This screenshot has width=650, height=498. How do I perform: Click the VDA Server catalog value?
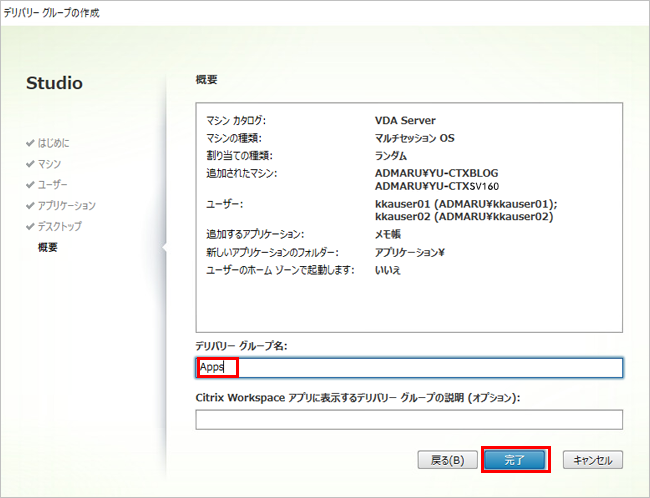405,121
